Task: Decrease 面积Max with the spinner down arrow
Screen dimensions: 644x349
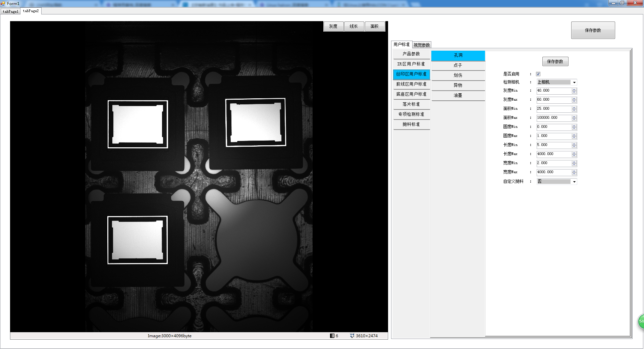Action: click(574, 119)
